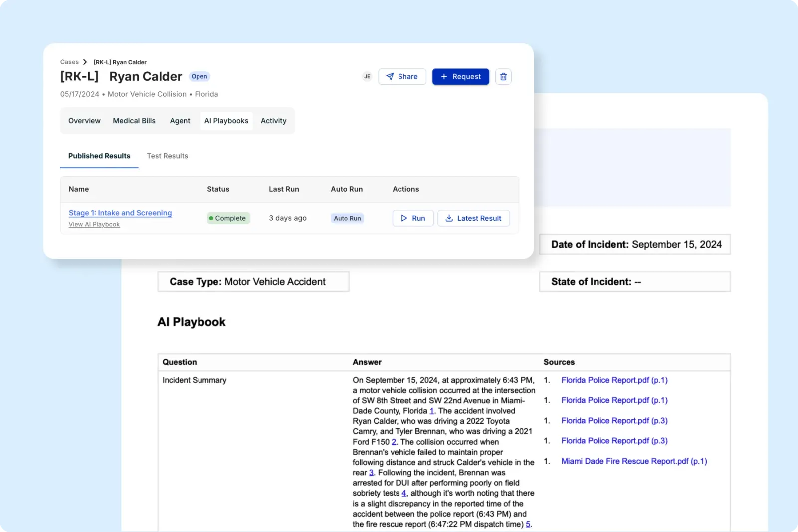Click View AI Playbook link
This screenshot has height=532, width=798.
[94, 225]
